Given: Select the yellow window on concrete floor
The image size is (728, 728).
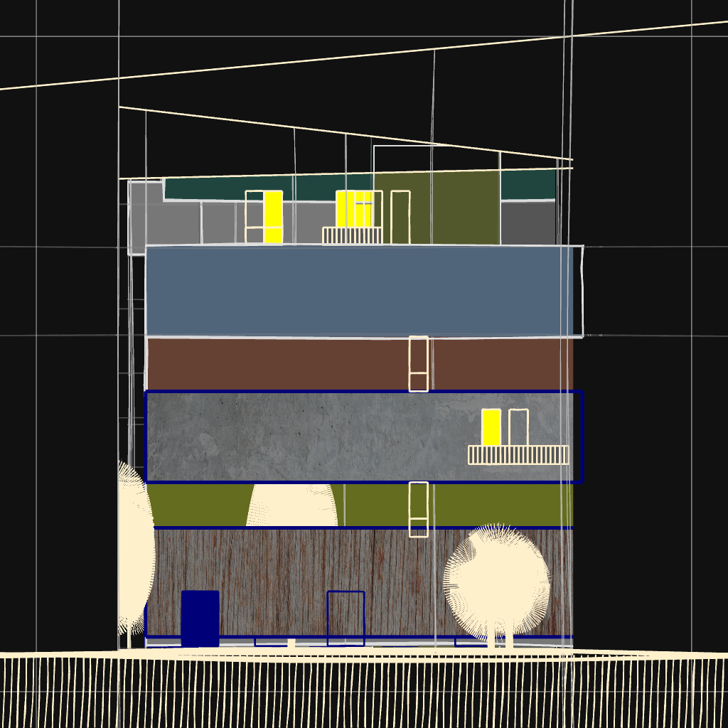Looking at the screenshot, I should 491,427.
